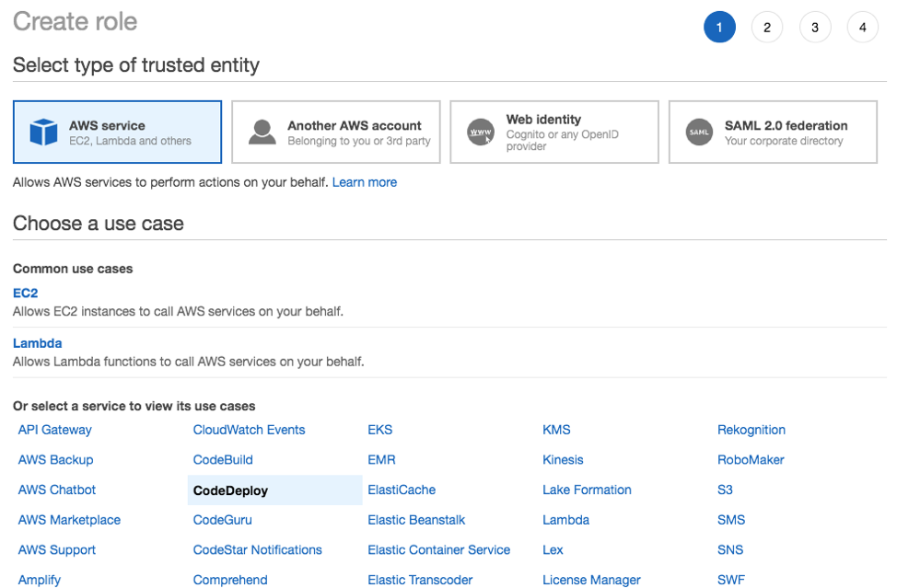Viewport: 897px width, 588px height.
Task: Choose Another AWS account trusted entity
Action: [336, 132]
